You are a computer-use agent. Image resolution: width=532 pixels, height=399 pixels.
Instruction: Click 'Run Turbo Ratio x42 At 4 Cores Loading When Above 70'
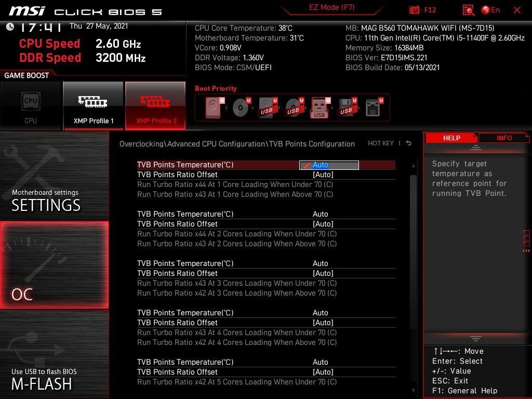[x=237, y=342]
